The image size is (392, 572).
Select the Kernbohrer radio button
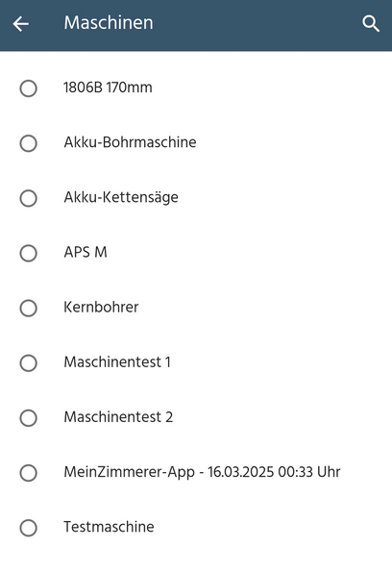(28, 308)
